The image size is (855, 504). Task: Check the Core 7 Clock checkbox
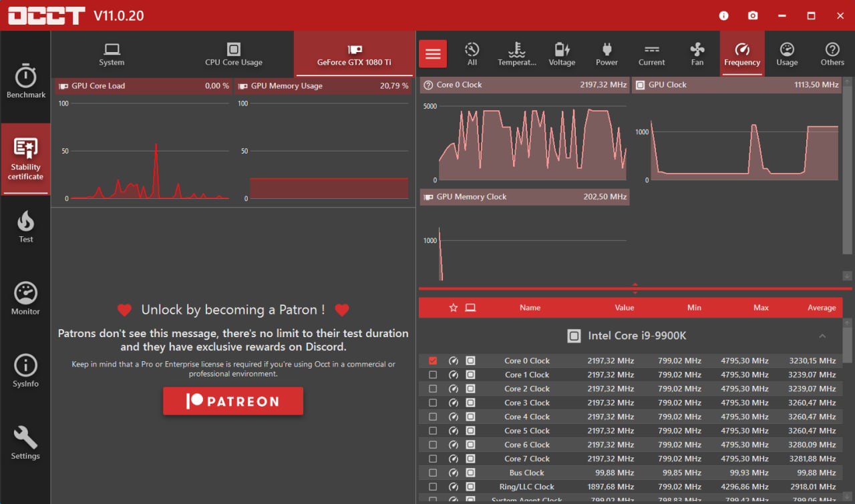(x=433, y=459)
